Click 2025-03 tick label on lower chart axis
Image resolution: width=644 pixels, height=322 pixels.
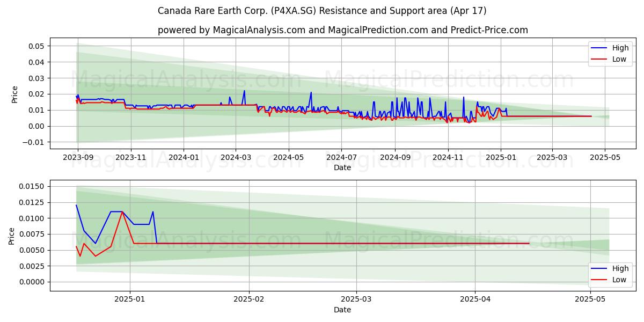[x=357, y=299]
